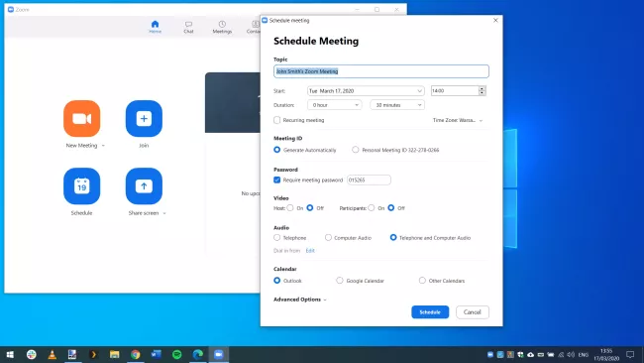Select Personal Meeting ID 322-278-0266

pos(356,150)
